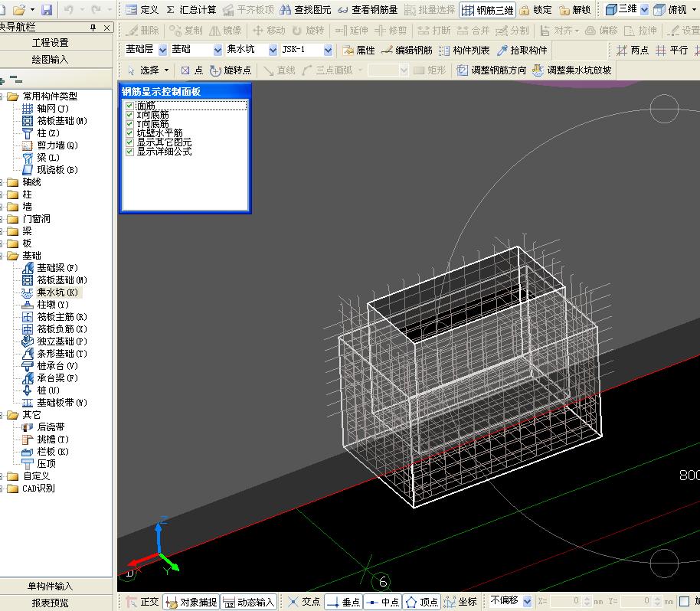Toggle 动态输入 dynamic input
Image resolution: width=700 pixels, height=611 pixels.
click(x=249, y=602)
